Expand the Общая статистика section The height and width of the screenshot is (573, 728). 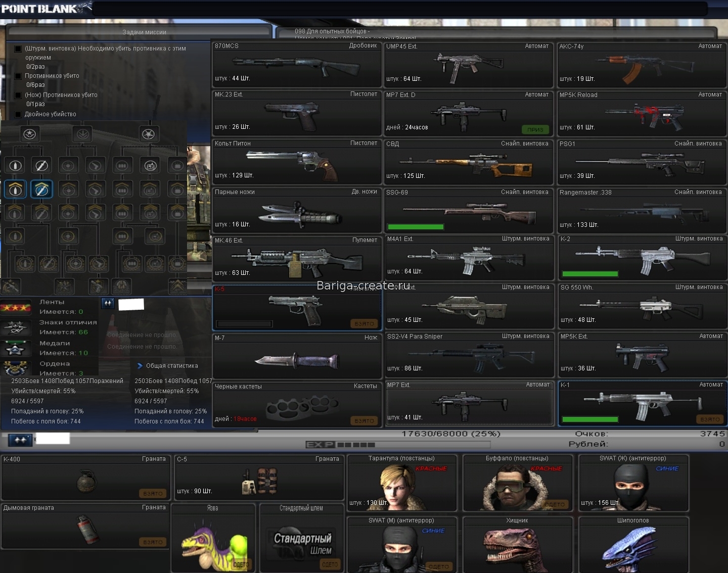(140, 366)
